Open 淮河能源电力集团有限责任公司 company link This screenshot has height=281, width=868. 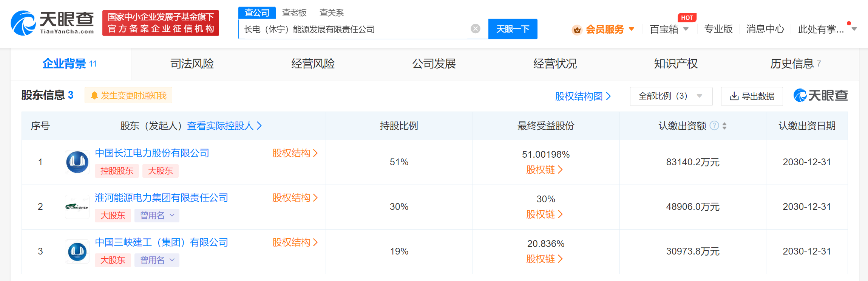[161, 198]
